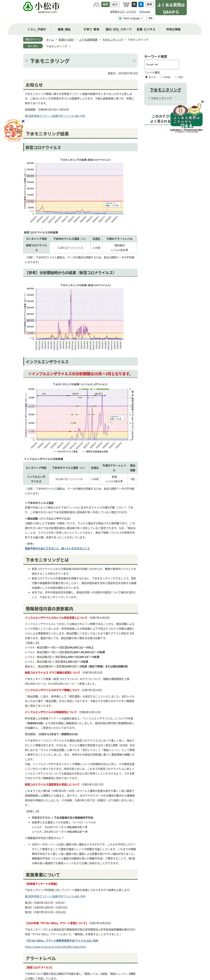The image size is (210, 980).
Task: Go to 上下水道管理課 breadcrumb
Action: coord(88,40)
